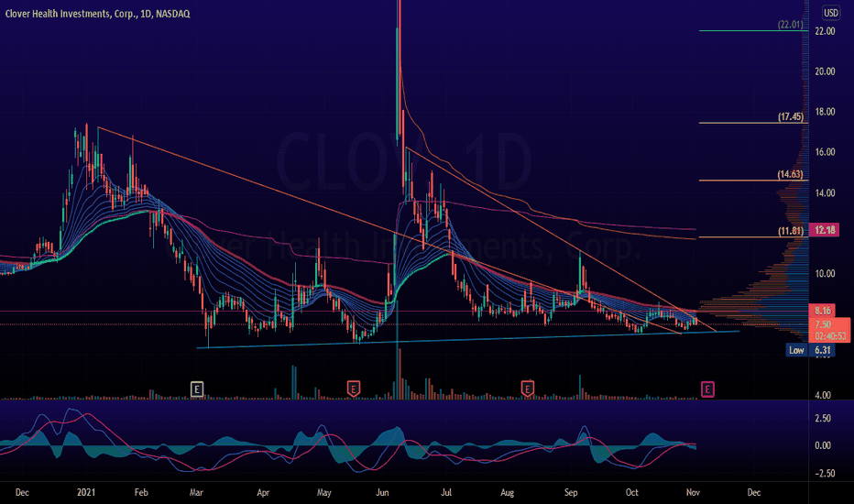
Task: Open the USD currency selector
Action: point(830,13)
